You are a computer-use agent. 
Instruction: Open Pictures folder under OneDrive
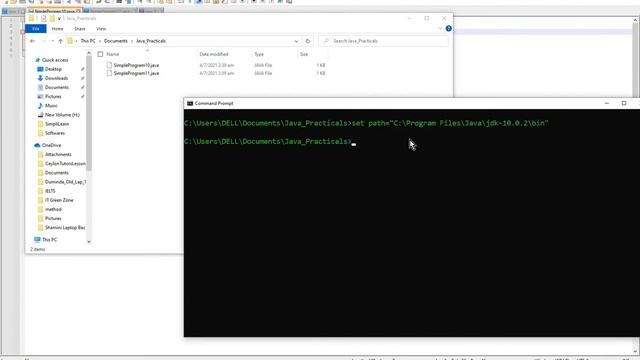pos(53,218)
